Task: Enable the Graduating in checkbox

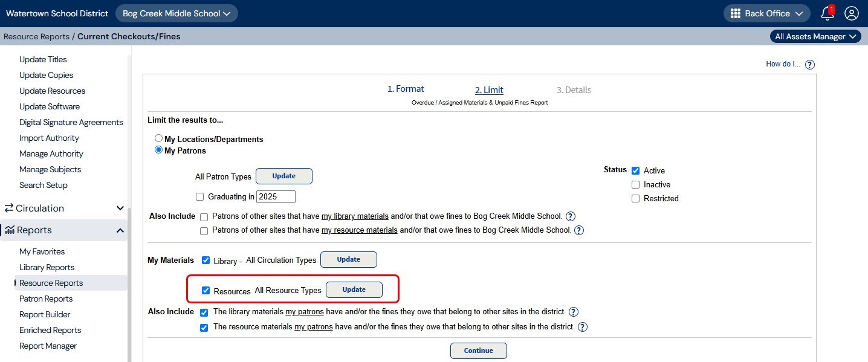Action: (199, 196)
